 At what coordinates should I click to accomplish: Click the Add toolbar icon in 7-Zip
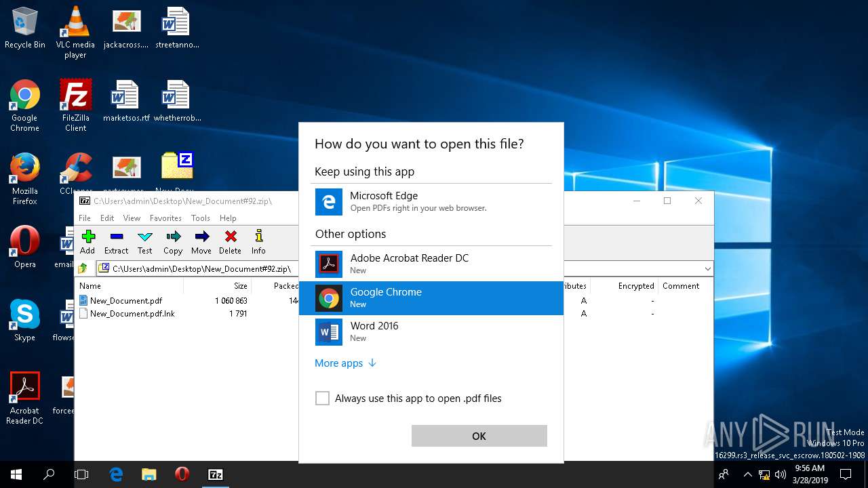[87, 241]
